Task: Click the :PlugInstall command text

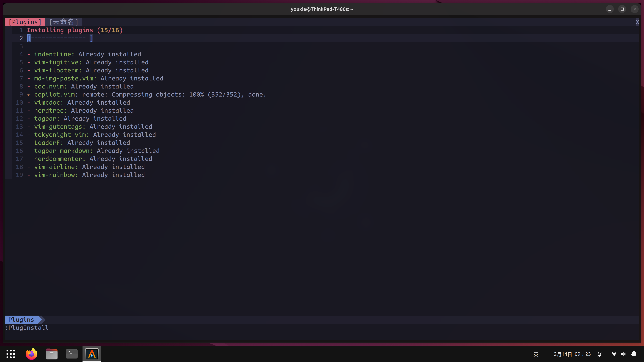Action: 26,328
